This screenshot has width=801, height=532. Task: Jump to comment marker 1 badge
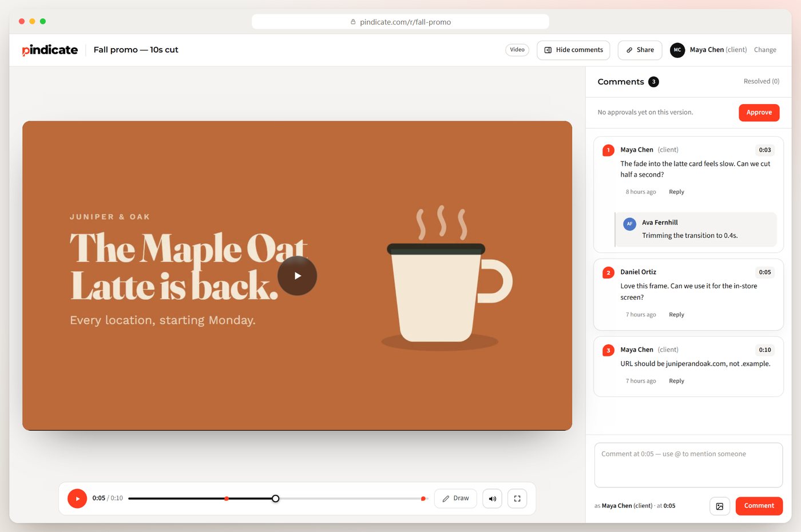pos(608,150)
